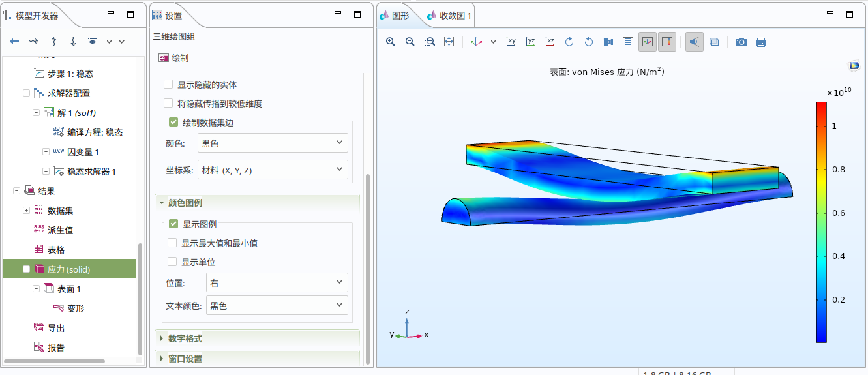Image resolution: width=868 pixels, height=375 pixels.
Task: Toggle the perspective projection button
Action: click(695, 42)
